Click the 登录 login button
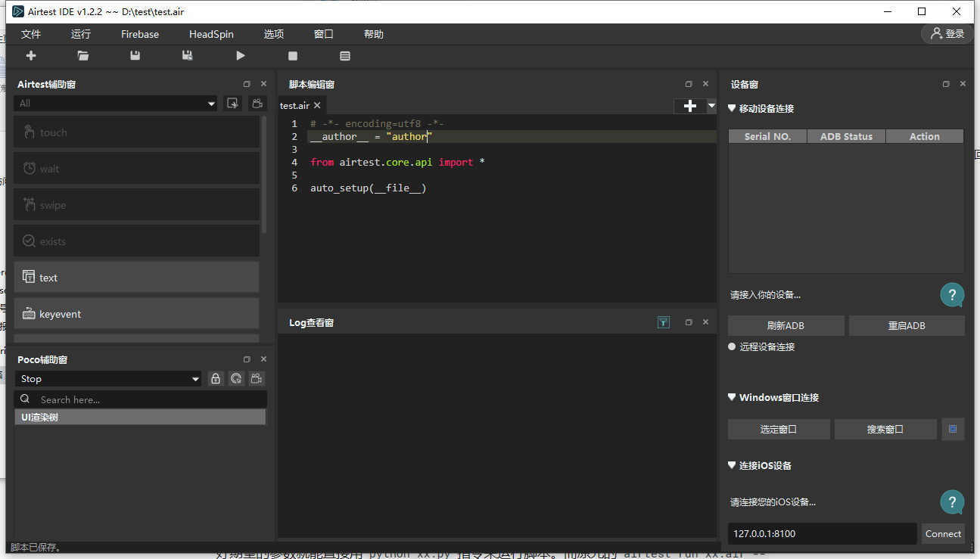This screenshot has height=559, width=980. [x=947, y=34]
